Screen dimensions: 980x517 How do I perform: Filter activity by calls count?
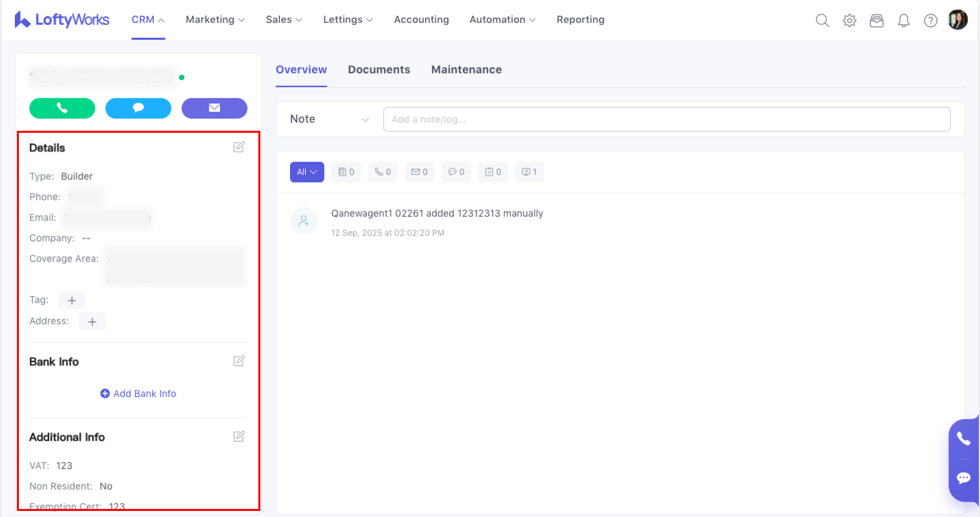(x=383, y=172)
